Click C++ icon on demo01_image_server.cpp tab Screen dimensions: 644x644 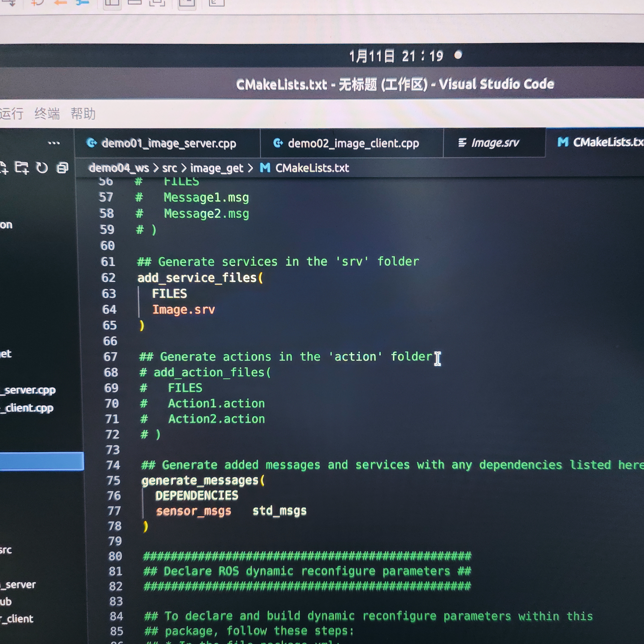pyautogui.click(x=91, y=143)
